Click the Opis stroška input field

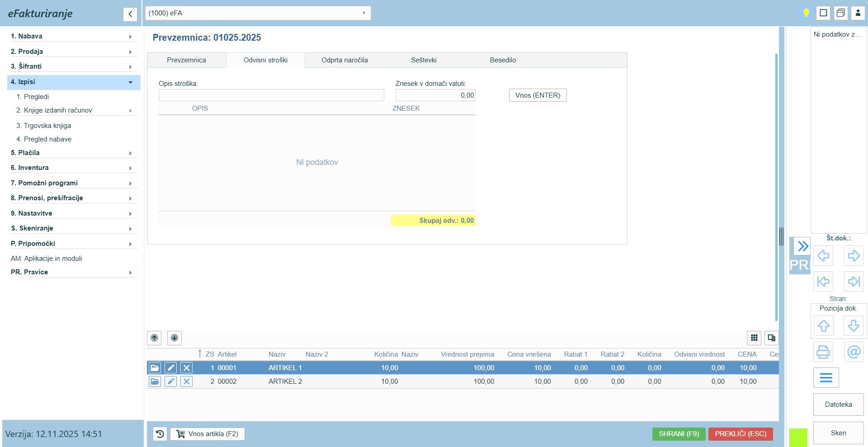point(271,95)
